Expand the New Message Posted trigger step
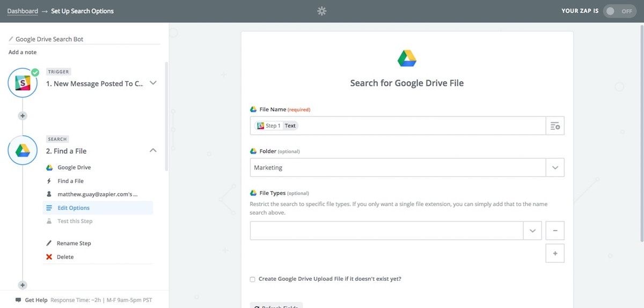 (x=153, y=83)
